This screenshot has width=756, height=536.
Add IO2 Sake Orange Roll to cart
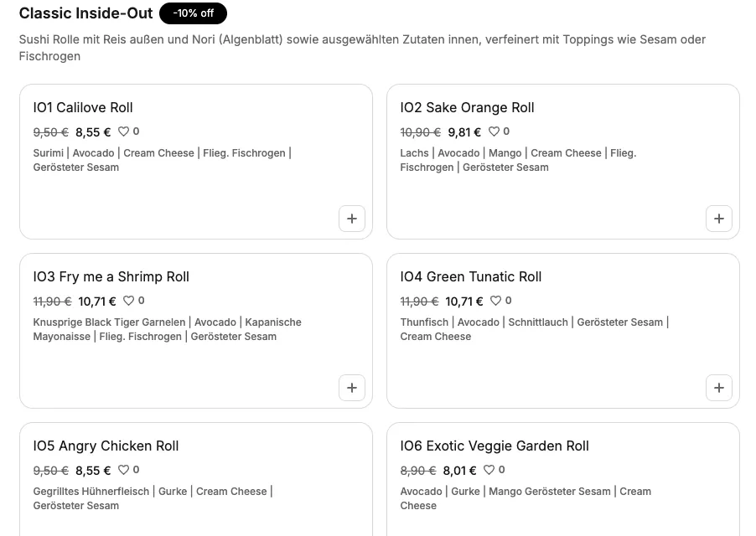point(719,219)
